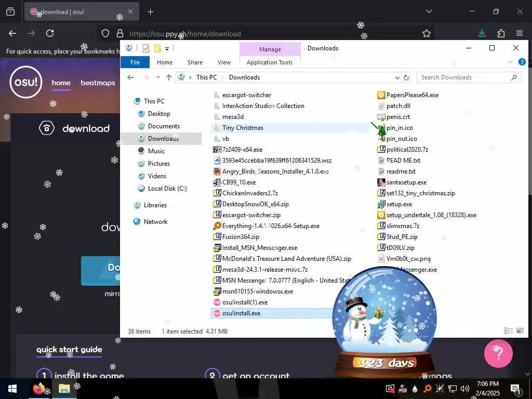Open the Share ribbon tab

tap(195, 62)
